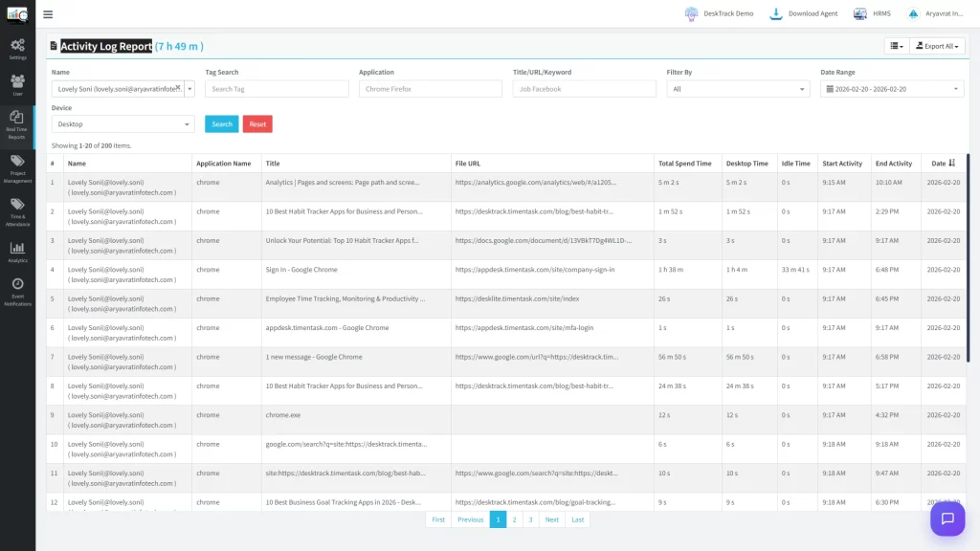The width and height of the screenshot is (980, 551).
Task: Select page 1 in pagination
Action: click(x=498, y=519)
